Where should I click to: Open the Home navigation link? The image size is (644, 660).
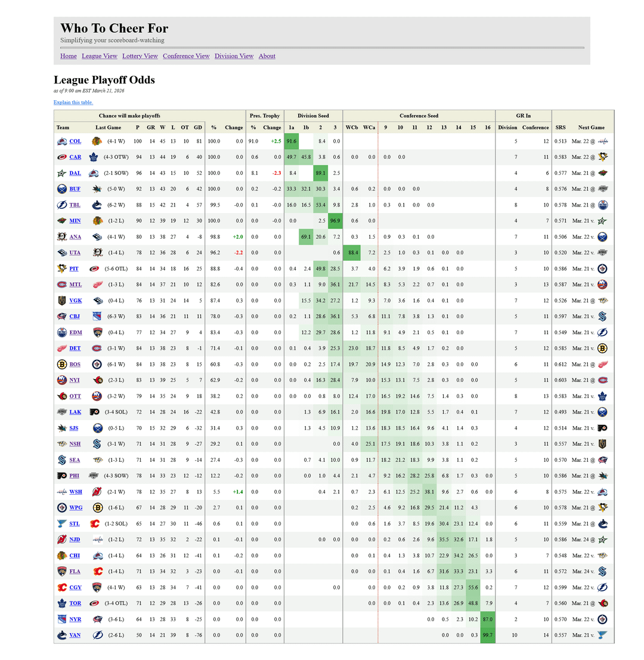tap(69, 56)
